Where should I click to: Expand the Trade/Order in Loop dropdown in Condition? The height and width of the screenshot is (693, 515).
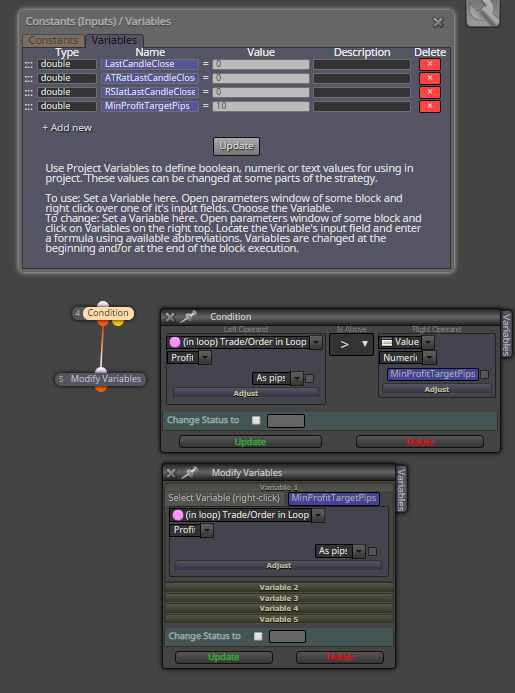click(316, 342)
